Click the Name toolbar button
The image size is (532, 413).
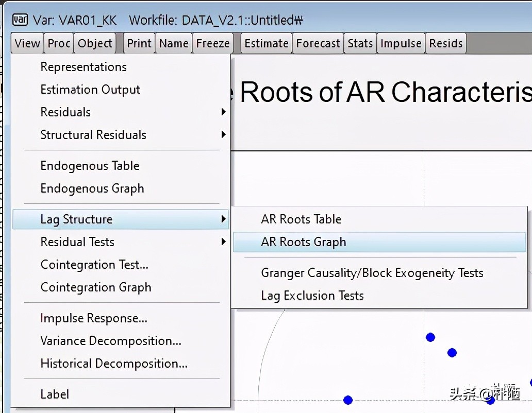pyautogui.click(x=174, y=43)
